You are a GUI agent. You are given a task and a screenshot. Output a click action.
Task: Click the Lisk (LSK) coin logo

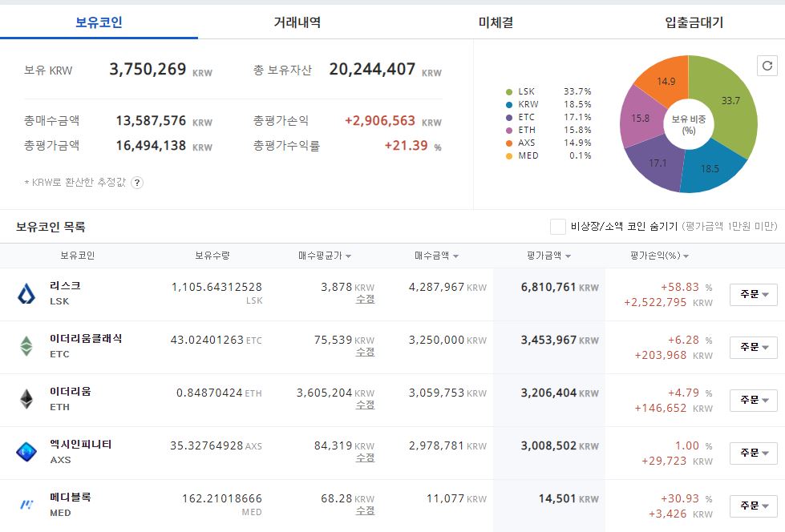[26, 294]
